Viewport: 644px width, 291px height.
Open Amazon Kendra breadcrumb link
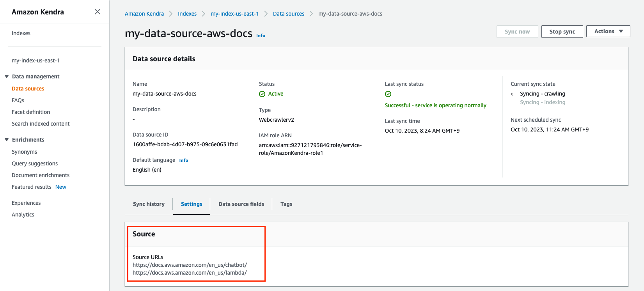tap(144, 14)
